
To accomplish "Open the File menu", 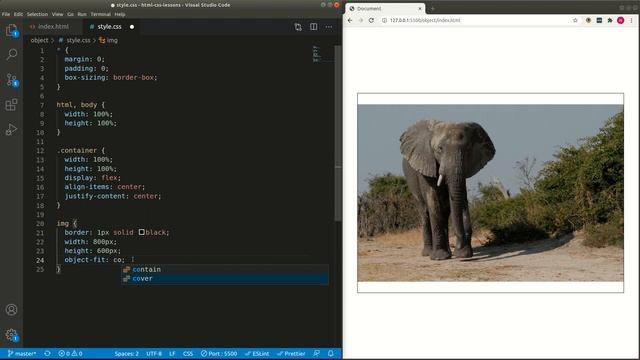I will pos(6,14).
